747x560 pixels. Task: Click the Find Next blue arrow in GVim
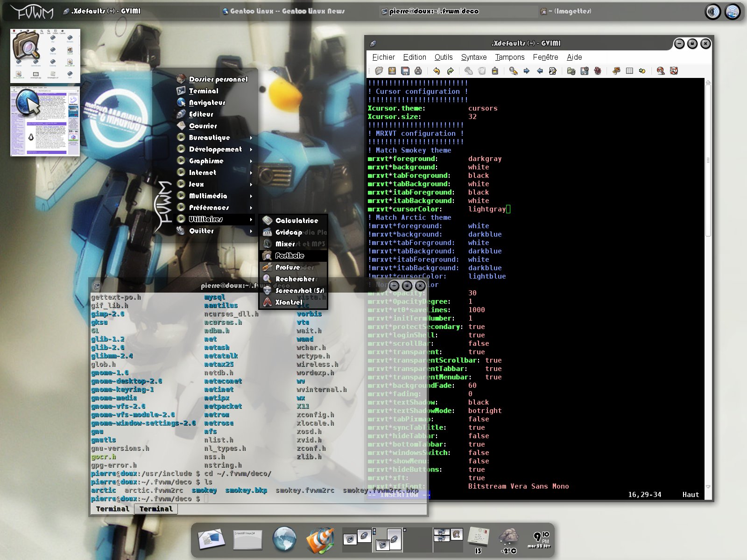527,71
